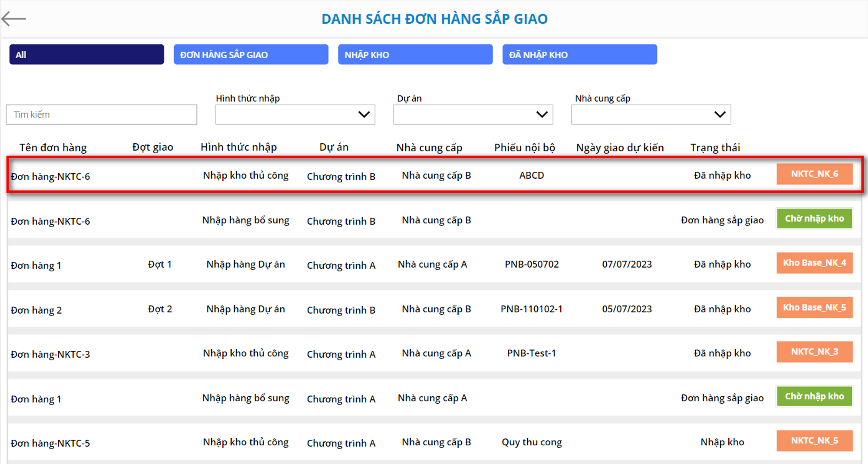
Task: Open the NKTC_NK_3 receipt button
Action: point(814,352)
